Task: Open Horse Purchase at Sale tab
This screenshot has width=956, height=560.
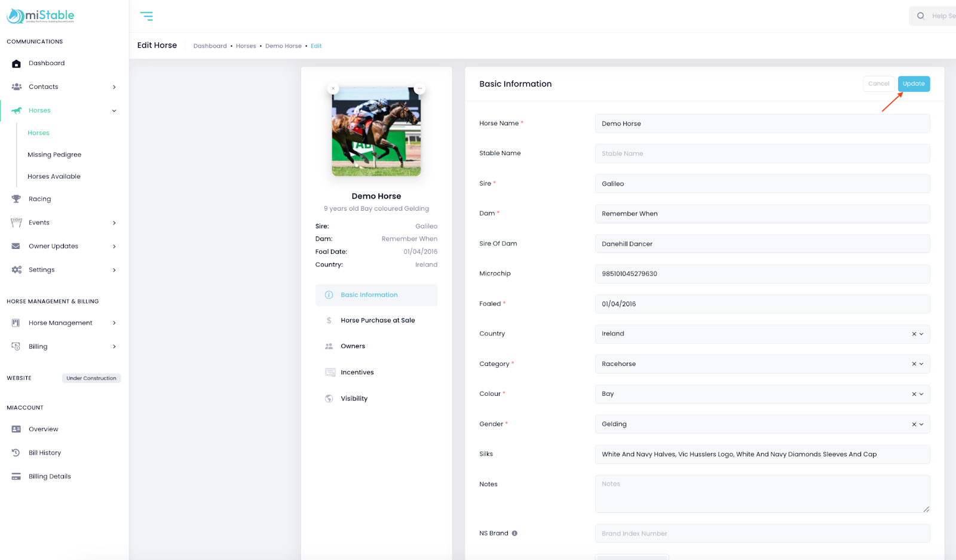Action: click(x=377, y=321)
